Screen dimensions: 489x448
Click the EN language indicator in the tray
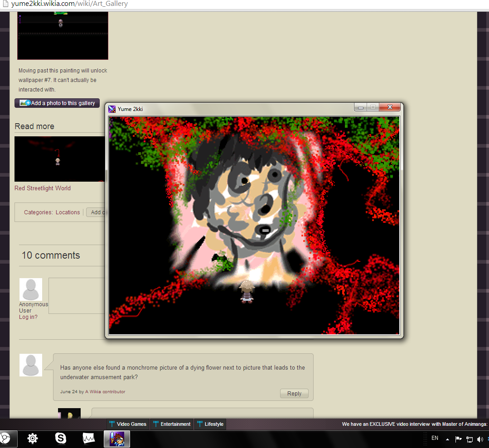pyautogui.click(x=435, y=438)
